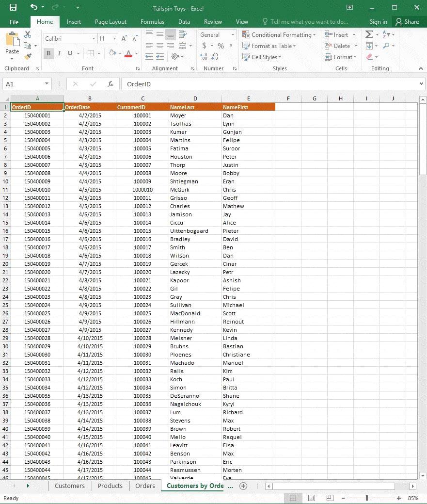The height and width of the screenshot is (504, 427).
Task: Toggle bottom vertical alignment
Action: (x=171, y=34)
